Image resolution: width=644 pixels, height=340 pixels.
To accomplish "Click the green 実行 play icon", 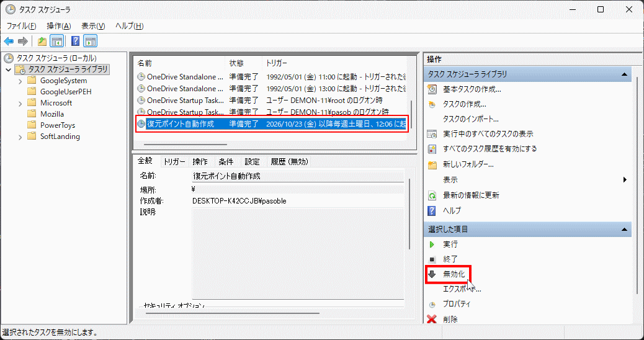I will (432, 244).
